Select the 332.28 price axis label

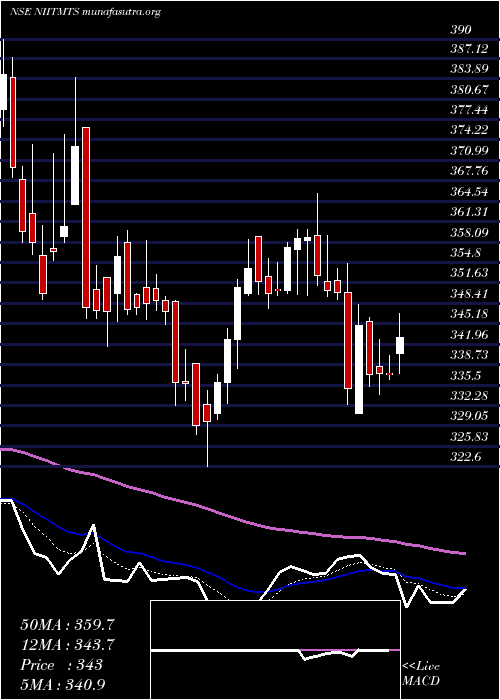(469, 396)
